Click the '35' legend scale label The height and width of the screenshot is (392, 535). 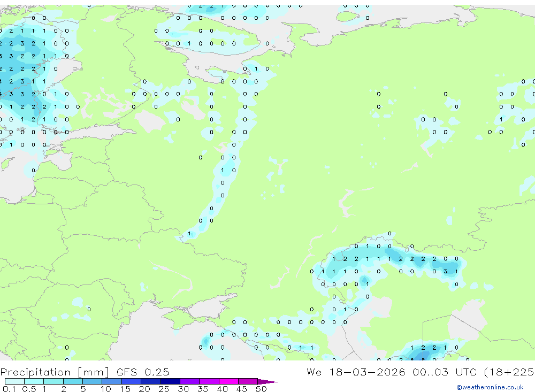click(x=203, y=389)
